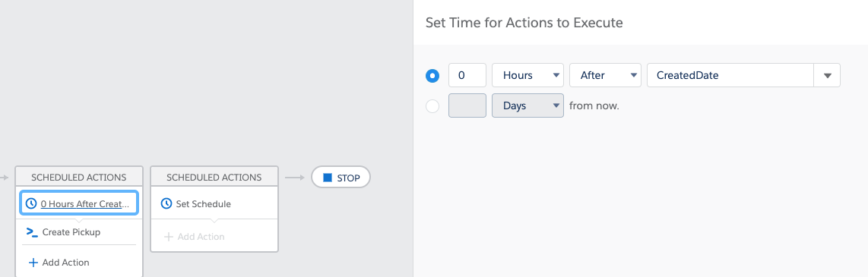
Task: Open the Hours time unit dropdown
Action: point(527,75)
